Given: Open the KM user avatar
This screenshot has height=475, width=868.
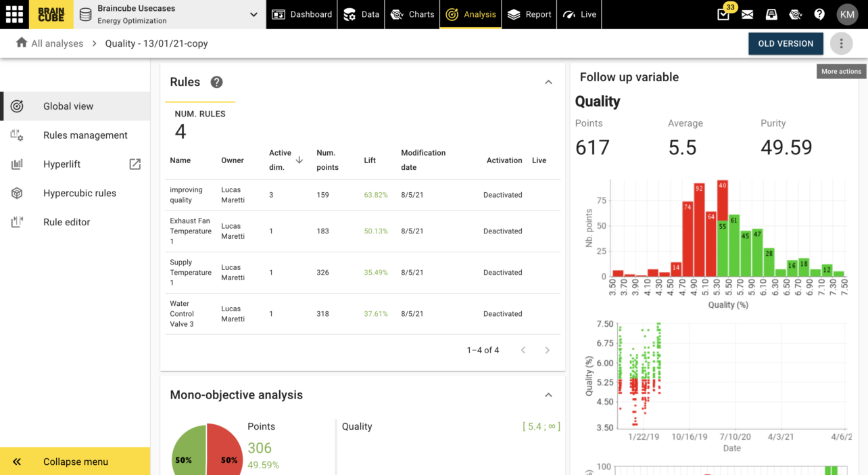Looking at the screenshot, I should click(x=847, y=14).
